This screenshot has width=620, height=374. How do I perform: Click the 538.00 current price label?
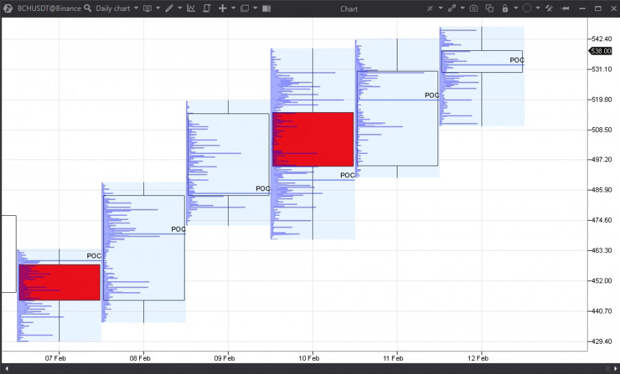pyautogui.click(x=601, y=51)
